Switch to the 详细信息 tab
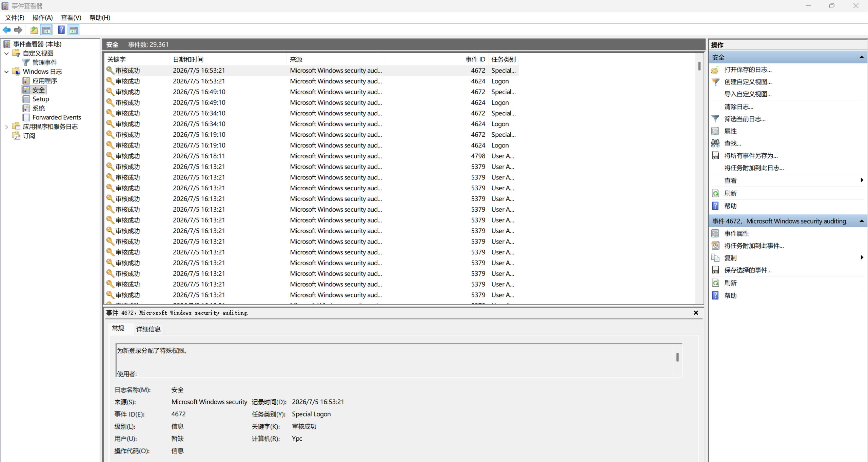 [148, 329]
